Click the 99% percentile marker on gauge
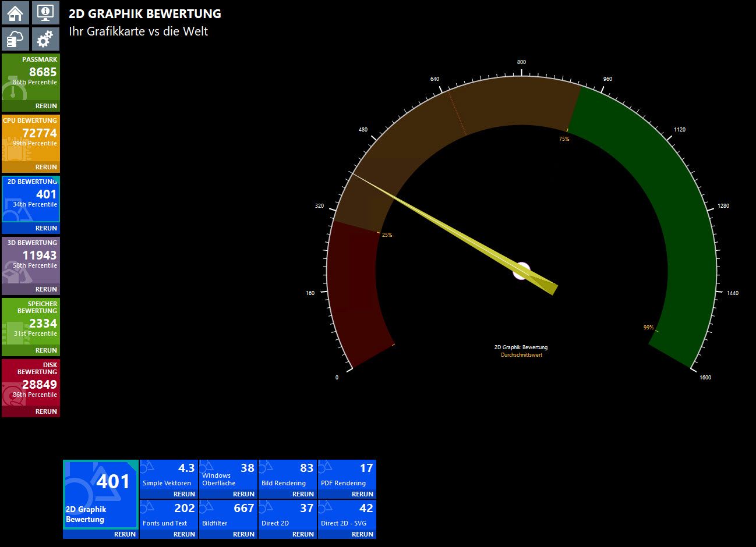756x547 pixels. point(648,328)
